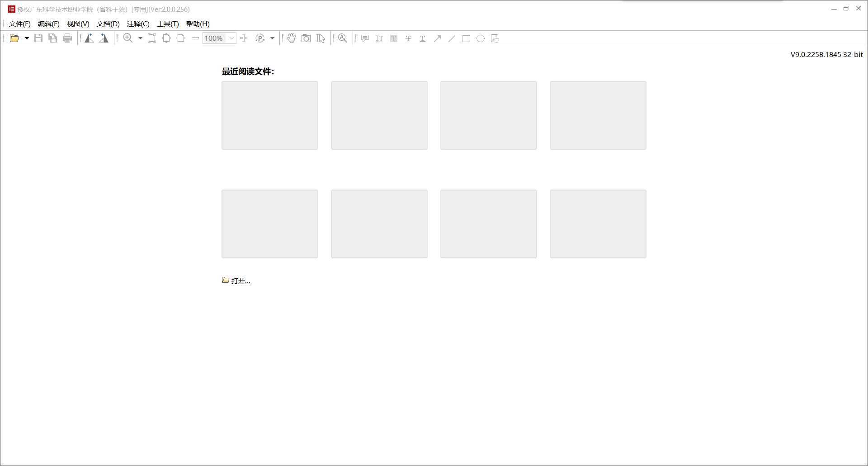Select the Highlight Text tool
Screen dimensions: 868x466
pos(394,38)
